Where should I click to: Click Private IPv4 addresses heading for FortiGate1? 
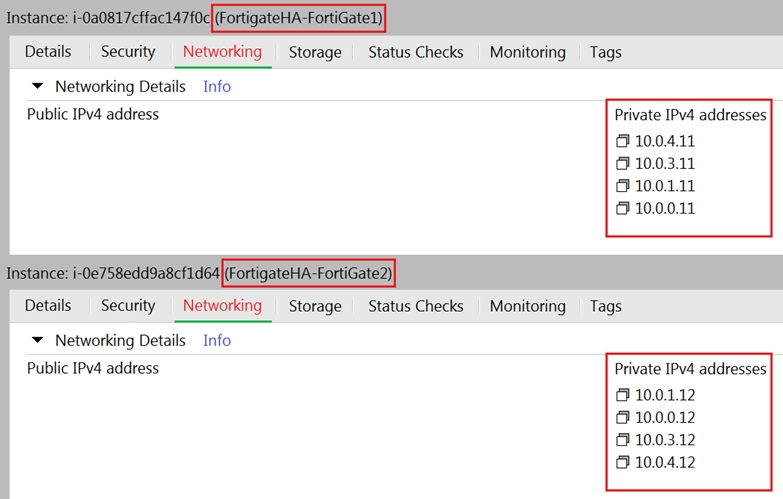coord(690,115)
